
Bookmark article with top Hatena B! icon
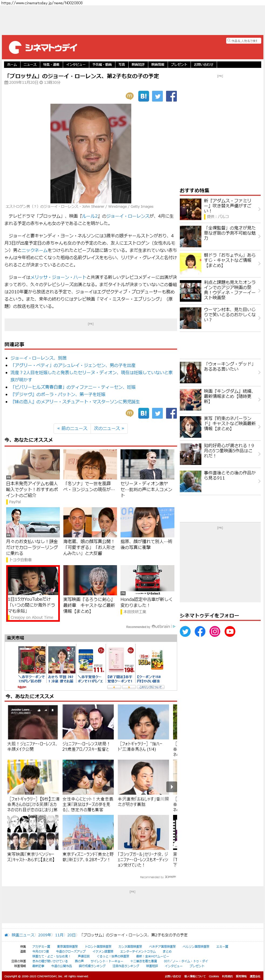coord(143,96)
